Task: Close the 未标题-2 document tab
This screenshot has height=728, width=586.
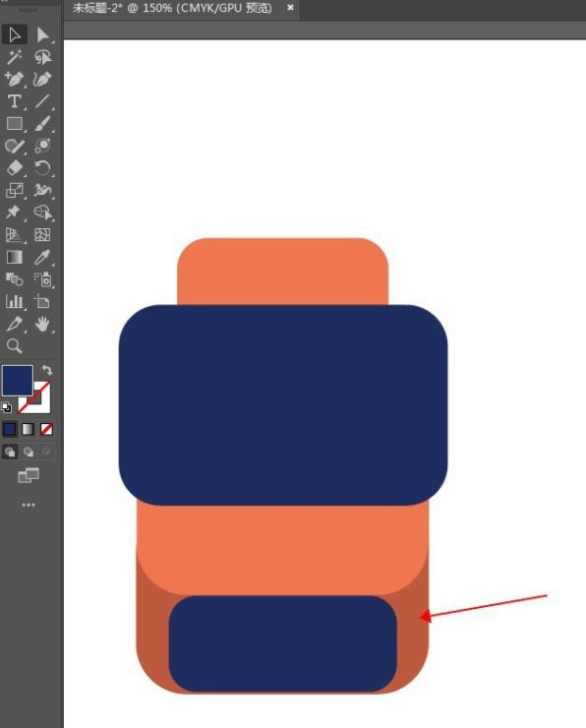Action: tap(290, 8)
